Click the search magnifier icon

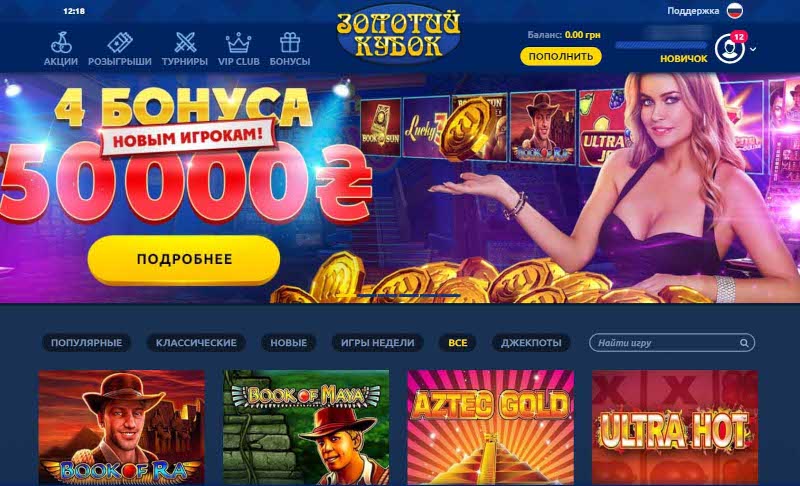[744, 343]
